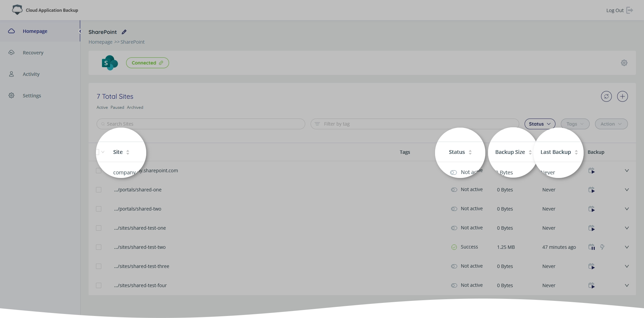Click the 47 minutes ago cell
The image size is (644, 318).
coord(559,247)
